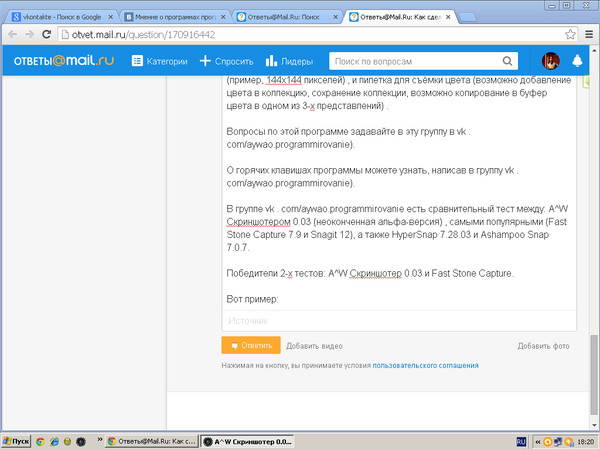Click Спросить to ask a question
The image size is (600, 450).
[x=227, y=61]
